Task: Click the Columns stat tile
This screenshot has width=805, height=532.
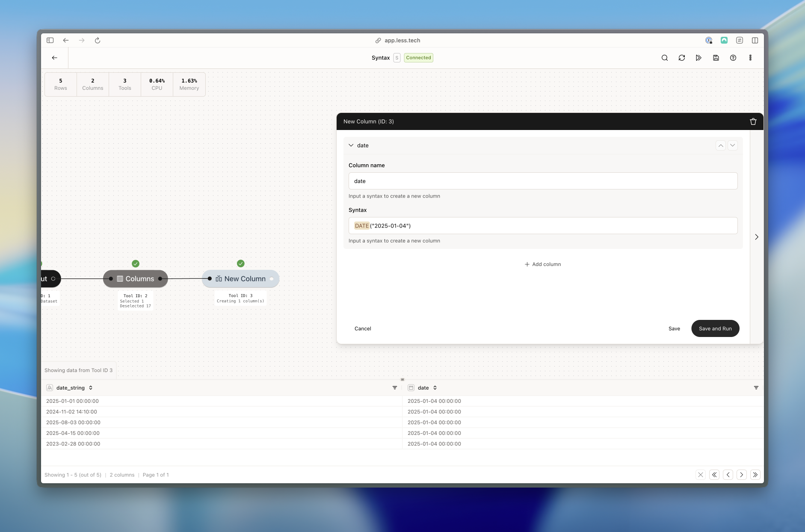Action: [93, 84]
